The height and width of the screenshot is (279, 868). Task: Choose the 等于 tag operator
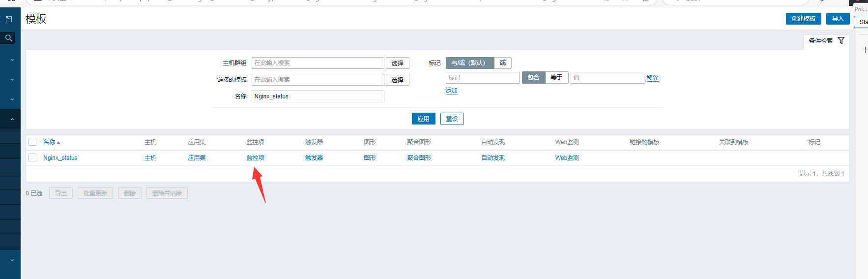(x=556, y=77)
